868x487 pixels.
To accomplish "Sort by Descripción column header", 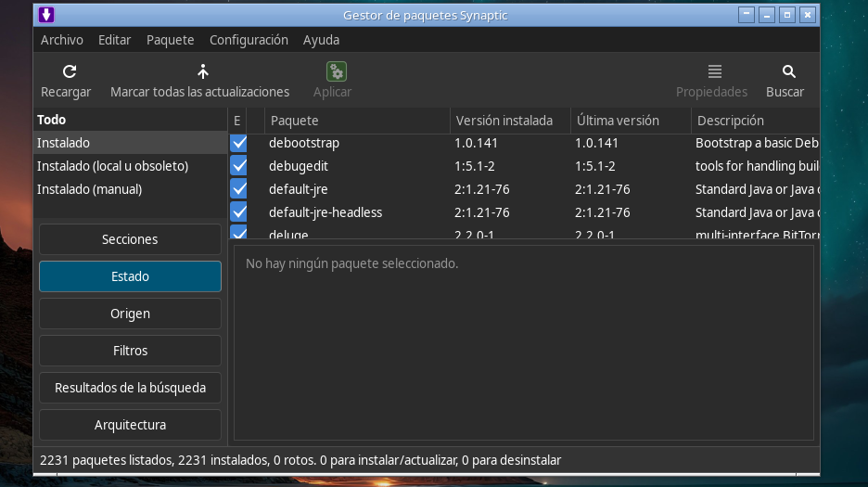I will (x=756, y=121).
